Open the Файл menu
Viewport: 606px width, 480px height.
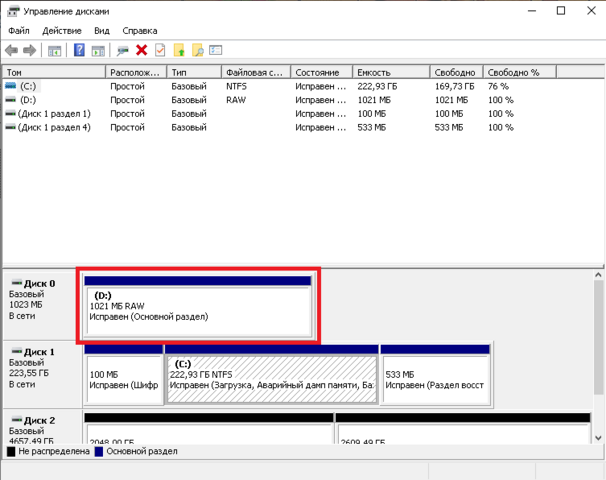18,31
